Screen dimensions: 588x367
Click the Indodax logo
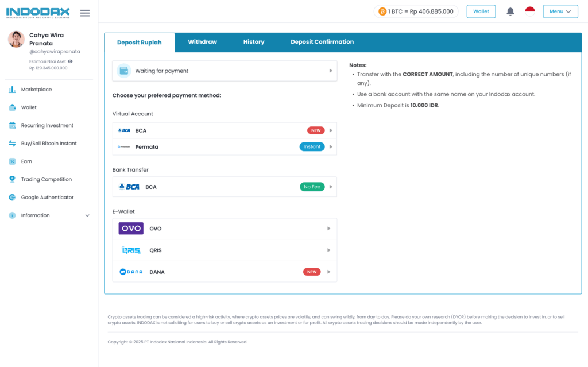point(38,13)
